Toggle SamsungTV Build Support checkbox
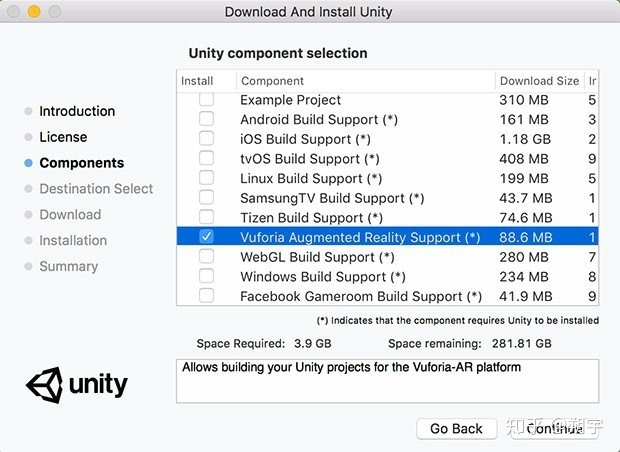Screen dimensions: 620x452 tap(206, 197)
